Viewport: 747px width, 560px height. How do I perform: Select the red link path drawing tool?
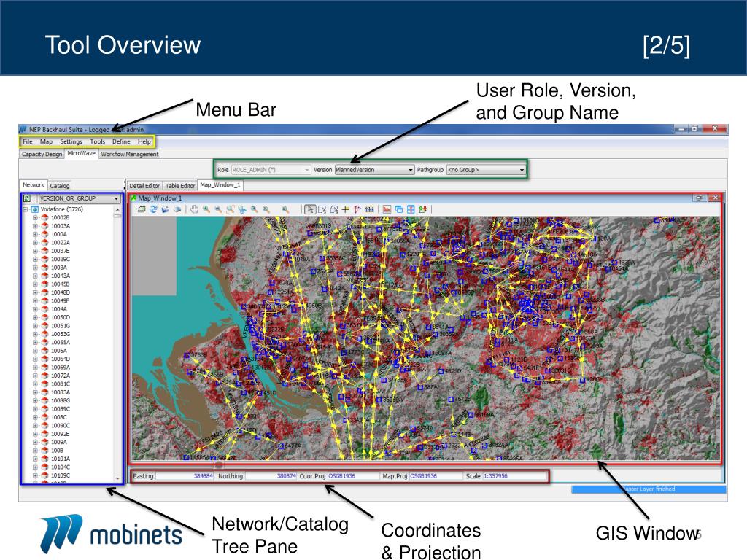coord(357,209)
